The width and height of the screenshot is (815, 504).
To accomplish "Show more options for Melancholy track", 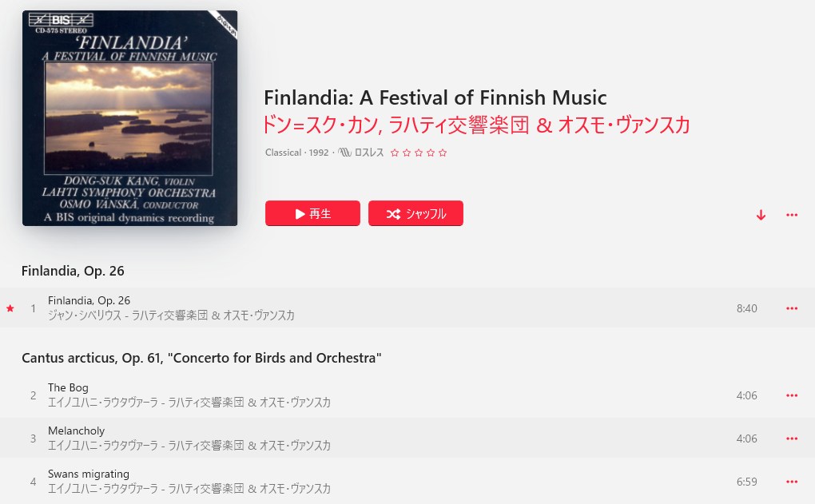I will tap(792, 439).
